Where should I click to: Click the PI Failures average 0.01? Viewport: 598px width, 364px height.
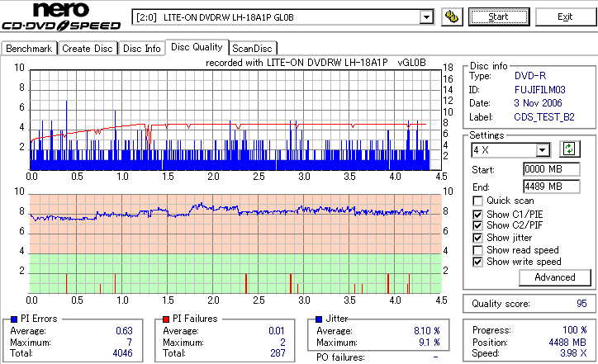tap(277, 331)
